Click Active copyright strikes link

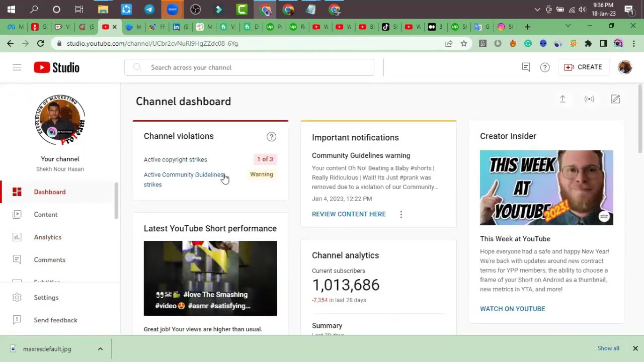tap(176, 159)
